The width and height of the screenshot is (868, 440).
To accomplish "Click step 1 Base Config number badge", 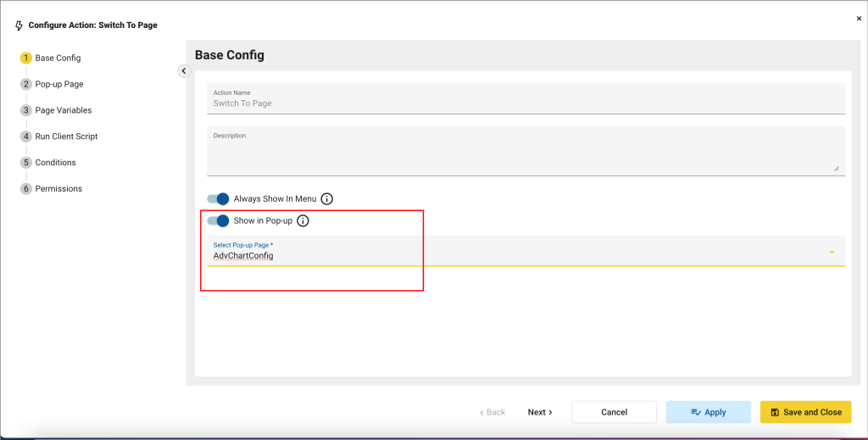I will (26, 58).
